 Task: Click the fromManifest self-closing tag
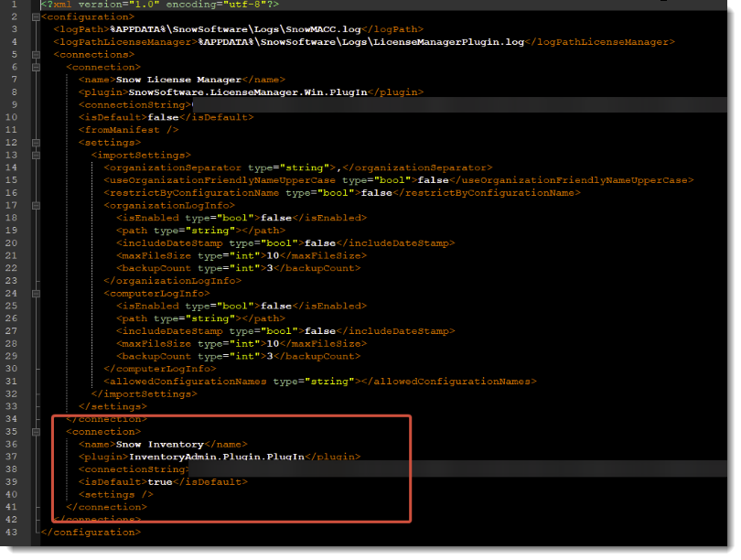point(129,130)
